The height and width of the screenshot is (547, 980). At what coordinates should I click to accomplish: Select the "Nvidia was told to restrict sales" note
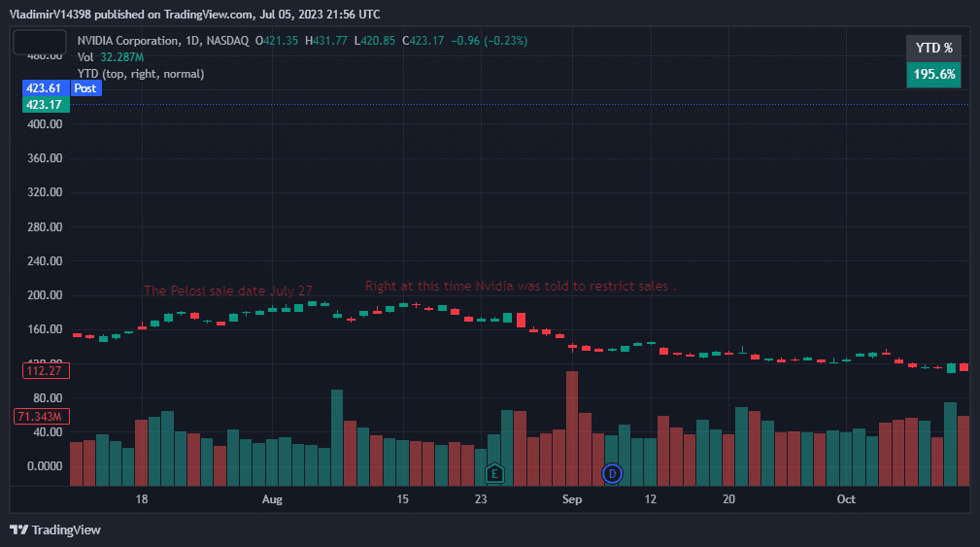pyautogui.click(x=521, y=287)
